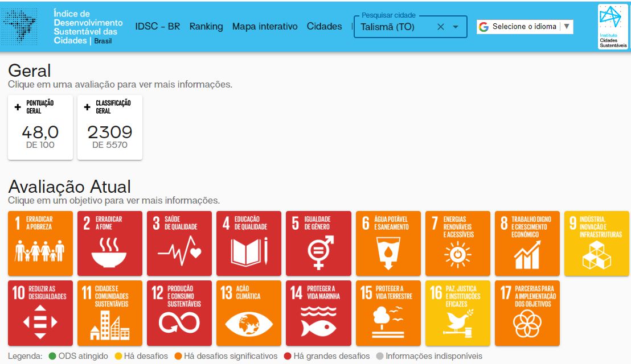
Task: Click the Pesquisar cidade input field
Action: pyautogui.click(x=394, y=27)
